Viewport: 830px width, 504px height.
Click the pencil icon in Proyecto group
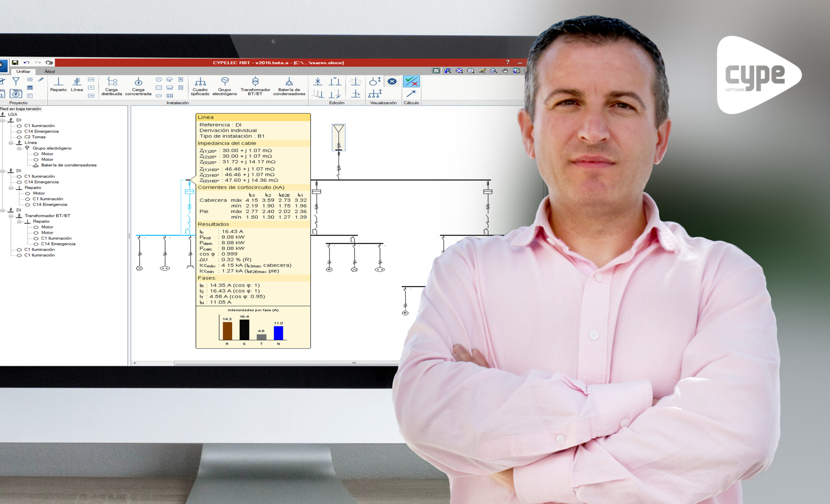pyautogui.click(x=41, y=79)
